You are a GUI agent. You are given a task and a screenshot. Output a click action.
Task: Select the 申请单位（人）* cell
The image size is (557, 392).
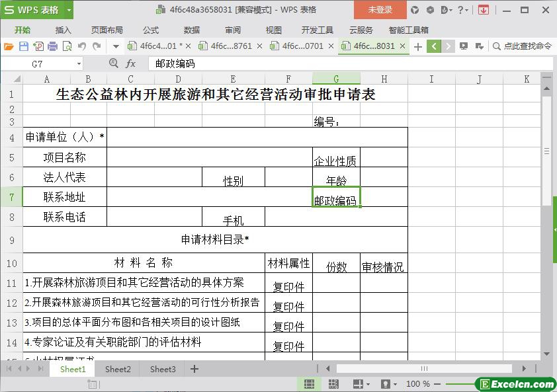65,137
